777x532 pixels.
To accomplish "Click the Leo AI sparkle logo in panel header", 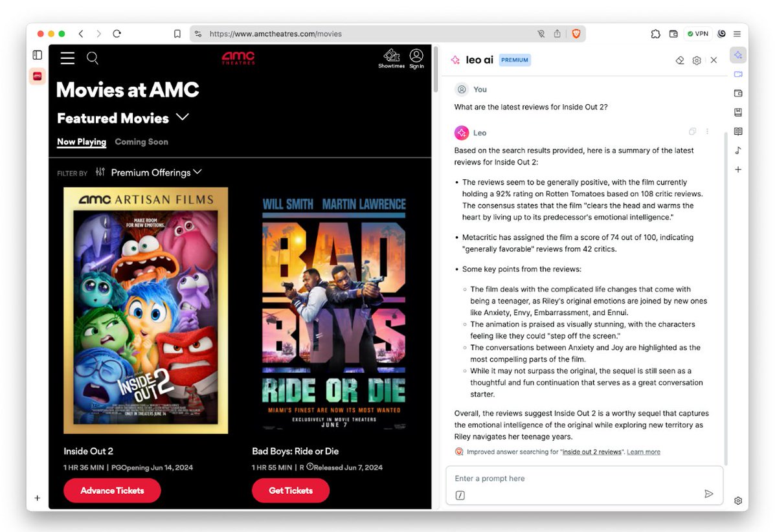I will pos(456,60).
